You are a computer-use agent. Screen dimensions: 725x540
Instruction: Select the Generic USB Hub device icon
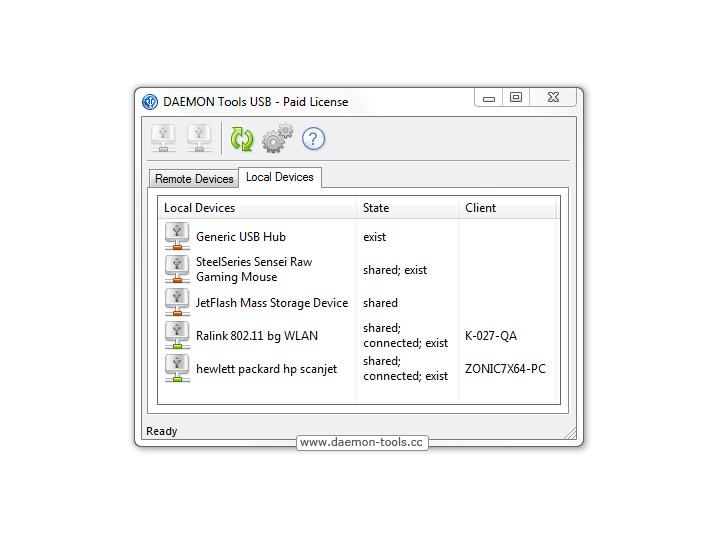177,236
